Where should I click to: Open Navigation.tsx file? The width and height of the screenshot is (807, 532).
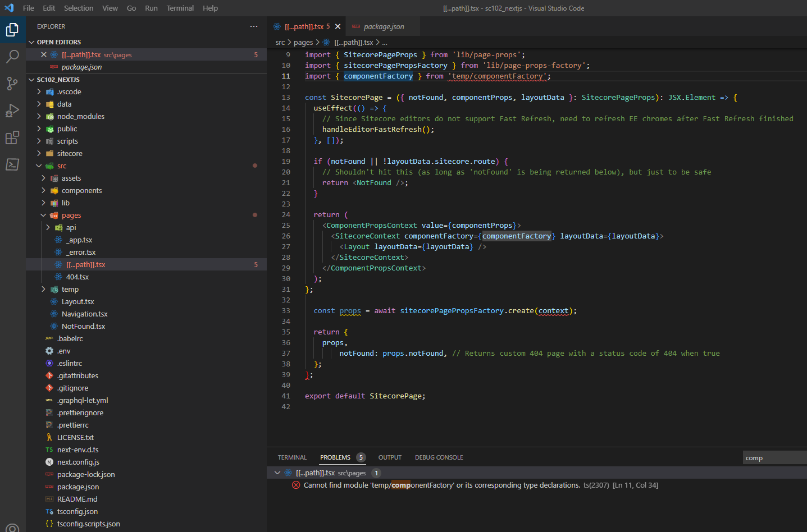(x=146, y=314)
